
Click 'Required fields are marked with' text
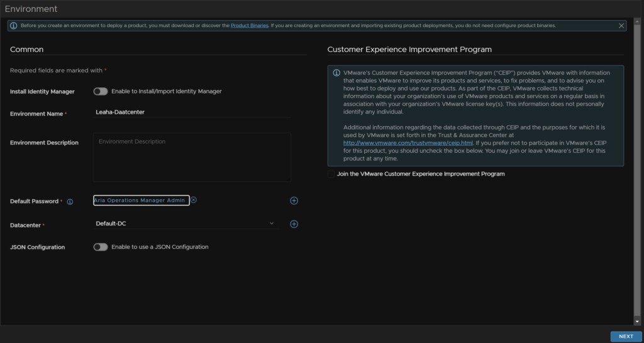tap(56, 70)
